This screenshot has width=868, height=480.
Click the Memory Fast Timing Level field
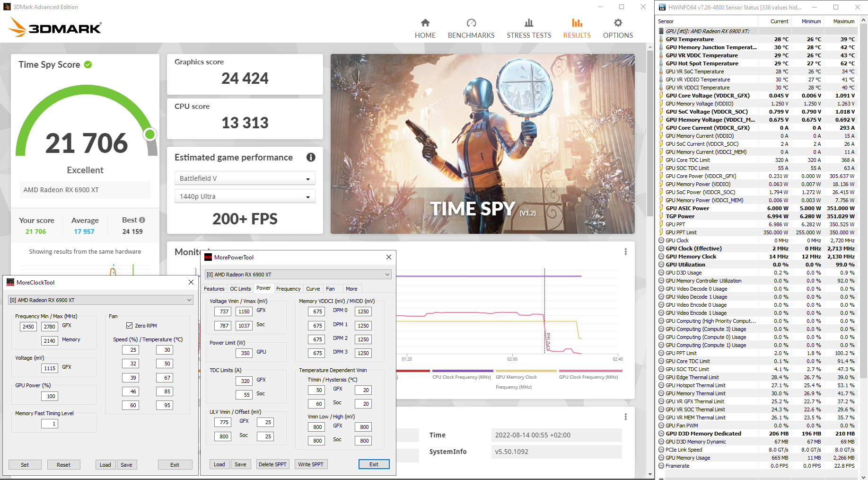(50, 424)
